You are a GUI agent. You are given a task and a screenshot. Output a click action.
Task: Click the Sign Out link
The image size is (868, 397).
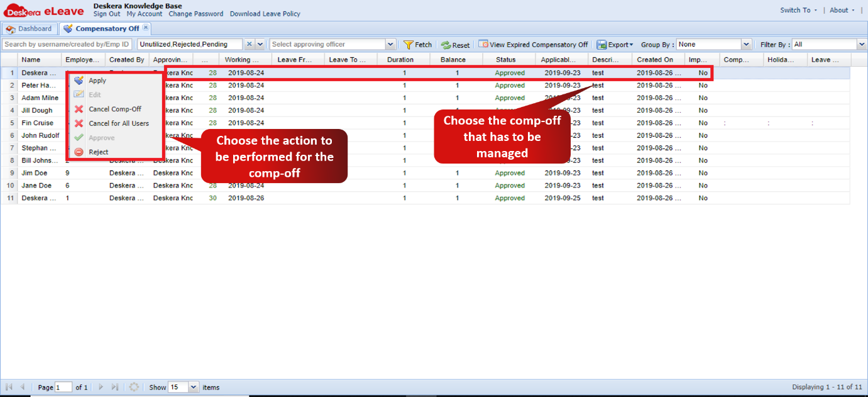pyautogui.click(x=106, y=13)
